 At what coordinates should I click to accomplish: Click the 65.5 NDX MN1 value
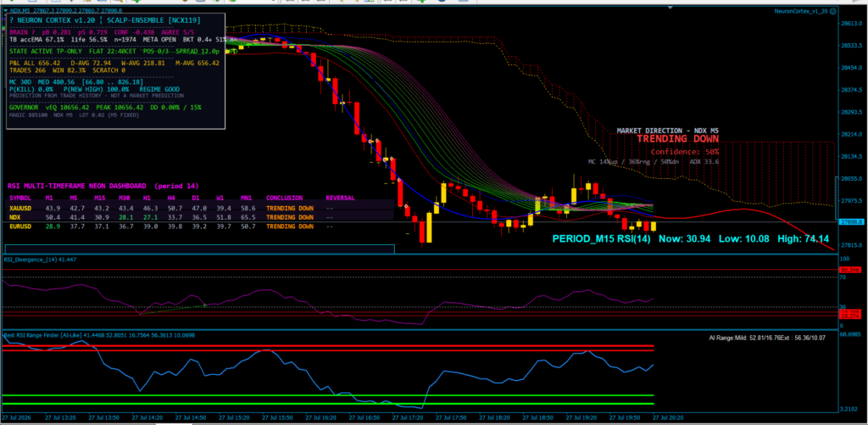(x=248, y=217)
